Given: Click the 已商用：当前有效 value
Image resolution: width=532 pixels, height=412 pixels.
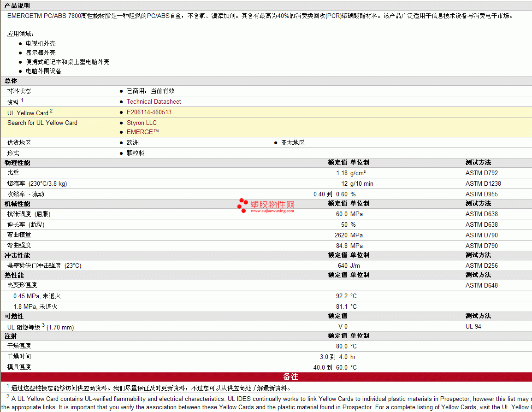Looking at the screenshot, I should click(x=151, y=91).
